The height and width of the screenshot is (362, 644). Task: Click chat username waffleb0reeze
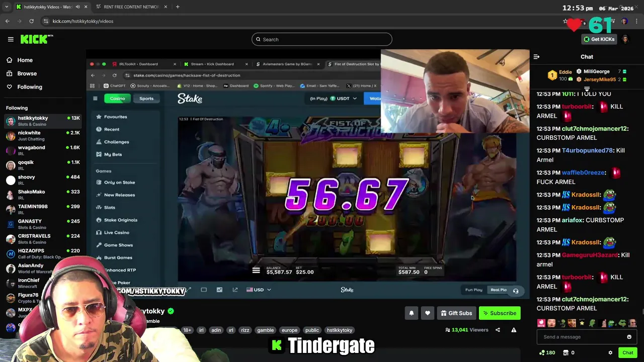(583, 172)
